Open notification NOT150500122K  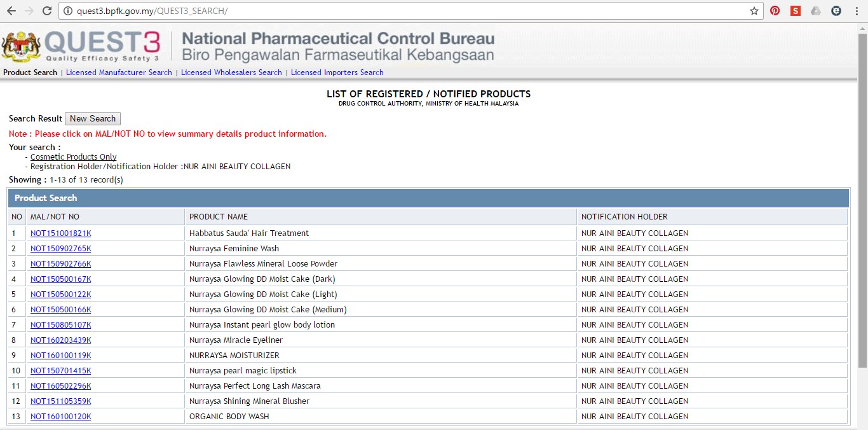[60, 295]
